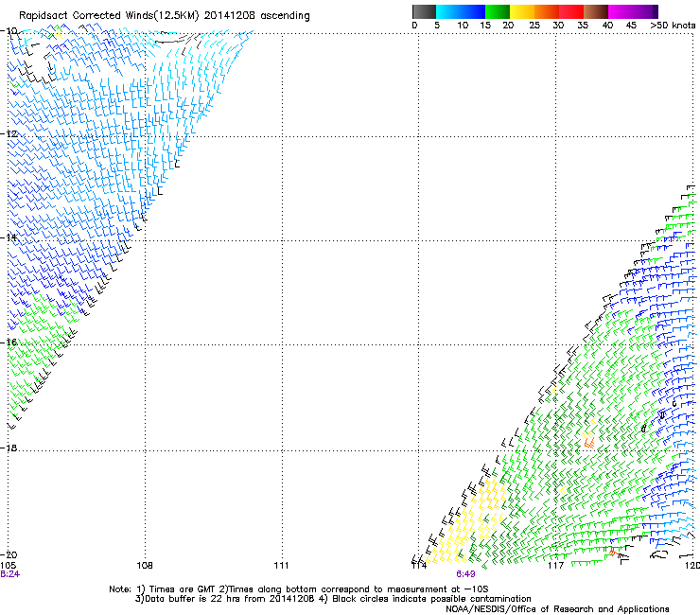The width and height of the screenshot is (700, 615).
Task: Click the longitude label '111'
Action: click(281, 566)
